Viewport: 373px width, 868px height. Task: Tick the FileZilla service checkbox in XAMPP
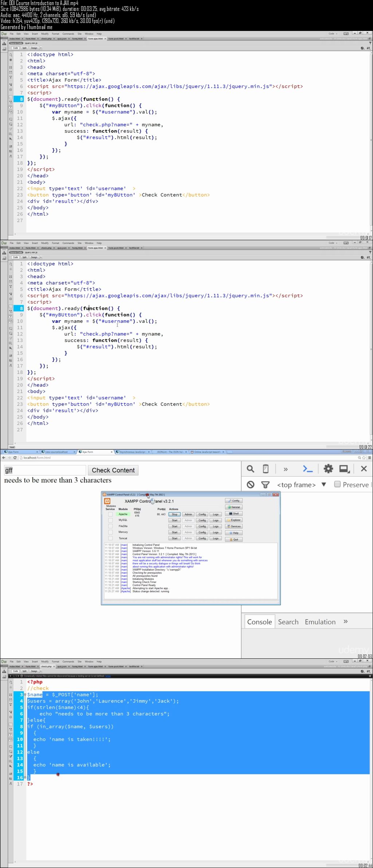pos(110,526)
